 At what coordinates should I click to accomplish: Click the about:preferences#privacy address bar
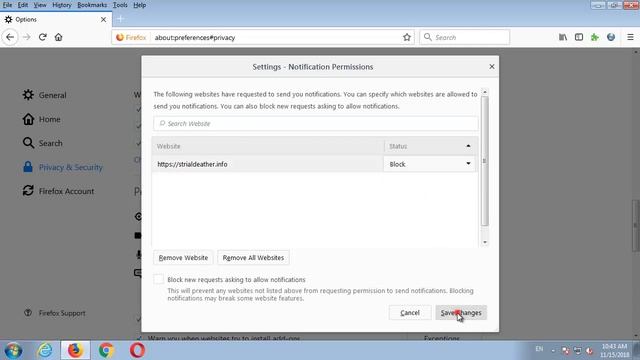point(276,37)
